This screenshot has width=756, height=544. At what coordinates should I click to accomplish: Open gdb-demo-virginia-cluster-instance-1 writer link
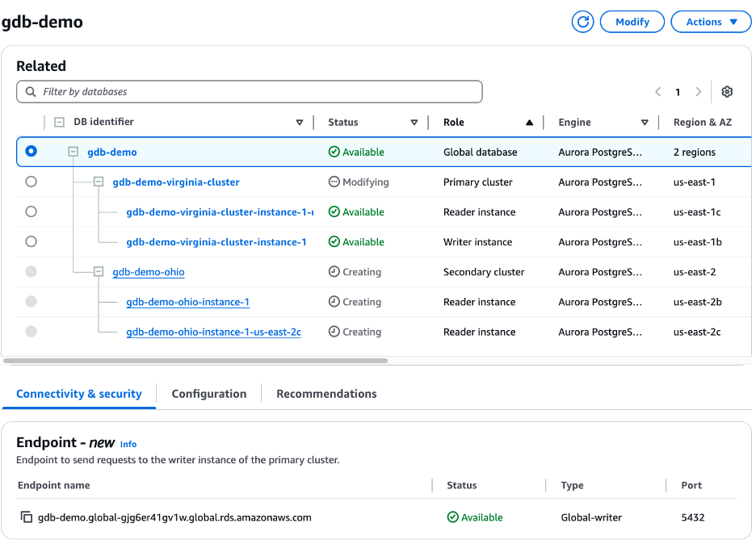click(216, 242)
